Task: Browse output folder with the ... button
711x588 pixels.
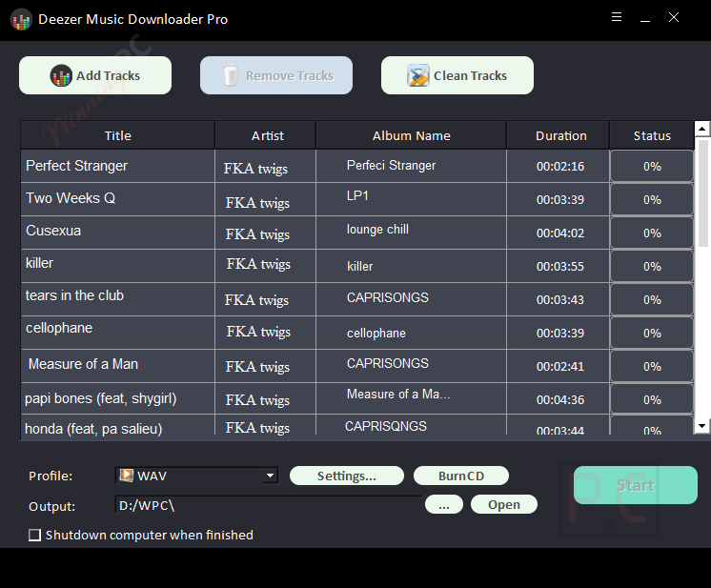Action: coord(444,504)
